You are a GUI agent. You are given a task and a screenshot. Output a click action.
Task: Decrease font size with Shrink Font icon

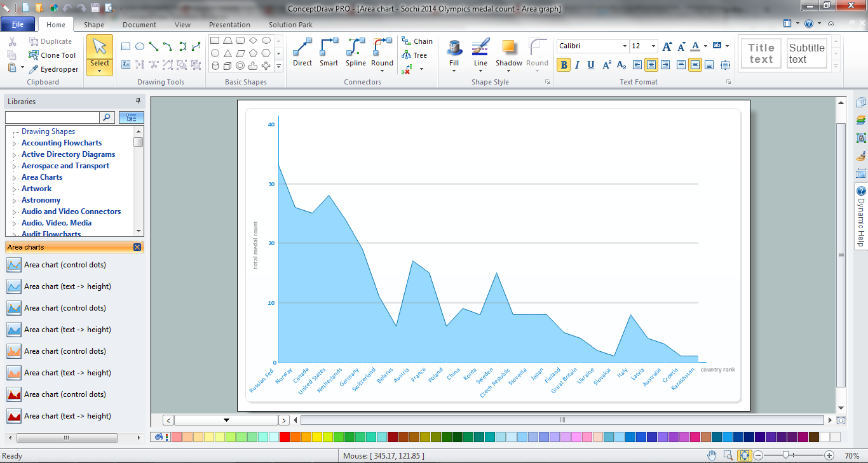[x=681, y=46]
